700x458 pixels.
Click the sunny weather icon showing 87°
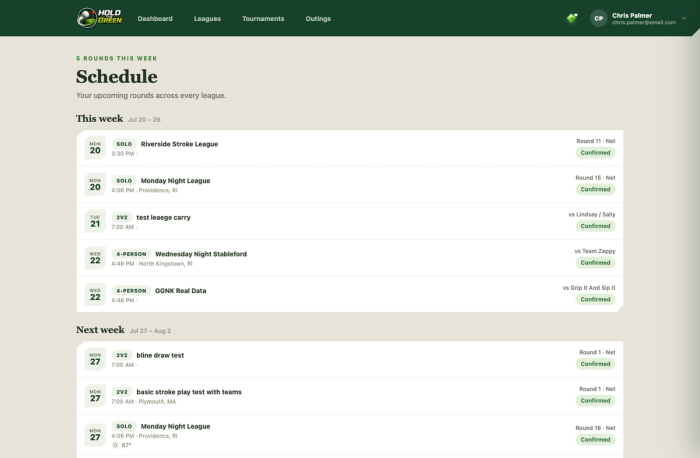pyautogui.click(x=115, y=445)
